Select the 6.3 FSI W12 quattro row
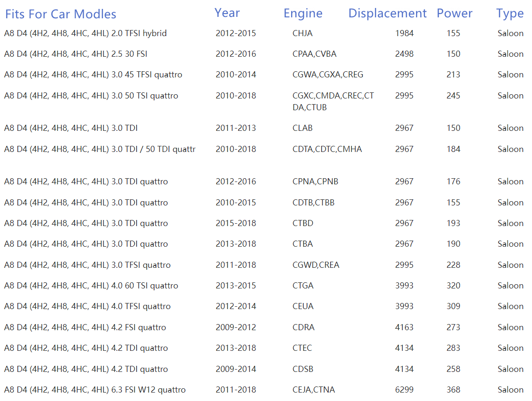This screenshot has height=401, width=532. click(264, 390)
